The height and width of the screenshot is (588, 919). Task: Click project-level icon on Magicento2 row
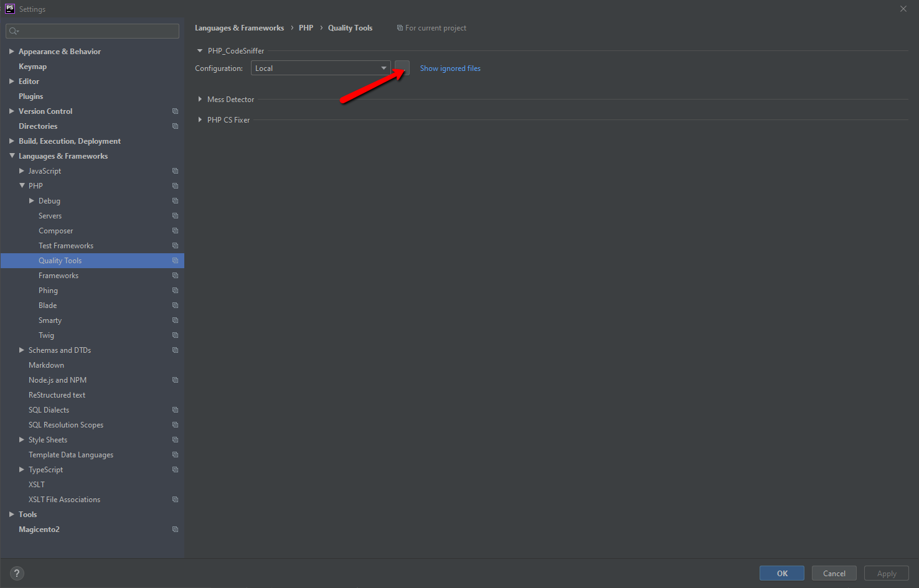click(x=175, y=530)
